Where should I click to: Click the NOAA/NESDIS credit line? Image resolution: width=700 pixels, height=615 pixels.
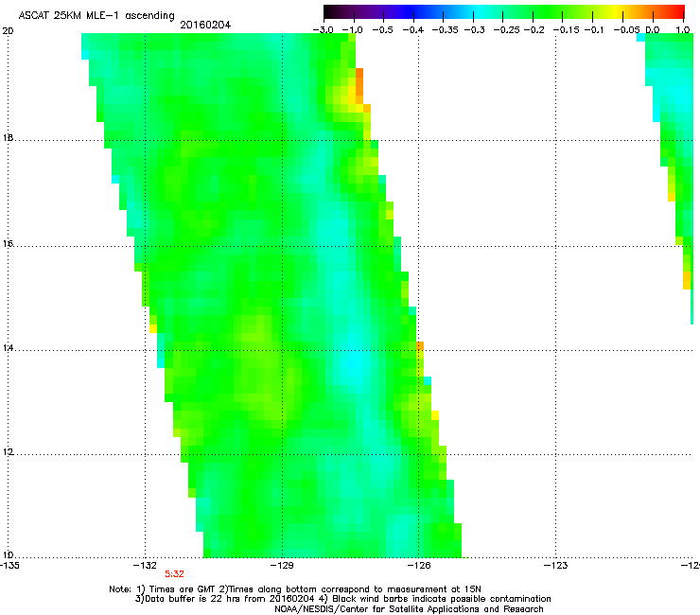409,609
